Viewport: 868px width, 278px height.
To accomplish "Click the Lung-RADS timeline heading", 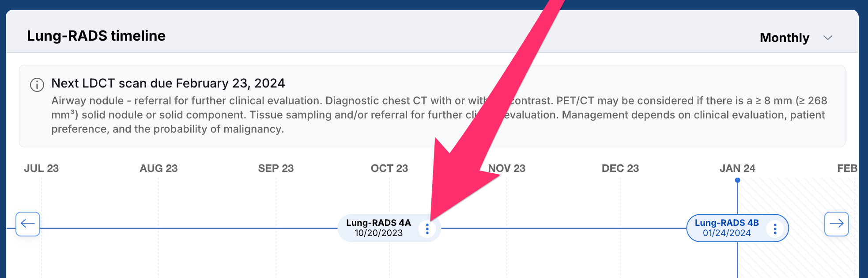I will coord(96,36).
